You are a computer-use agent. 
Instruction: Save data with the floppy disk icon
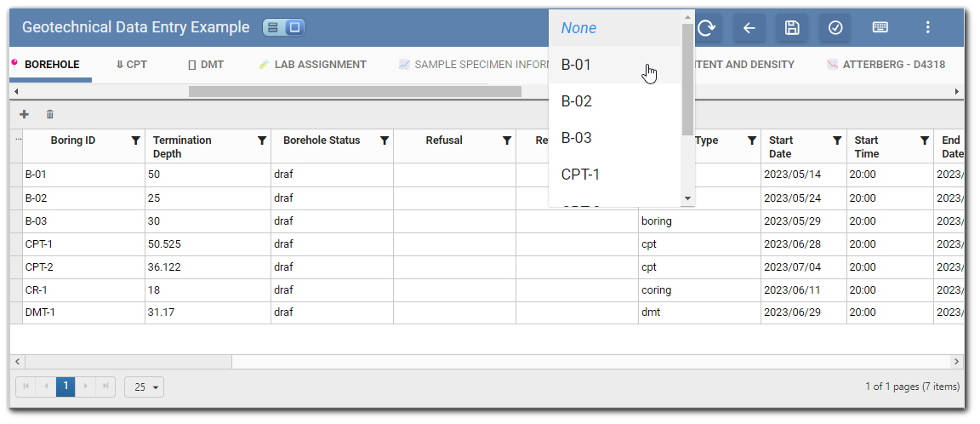pos(792,28)
